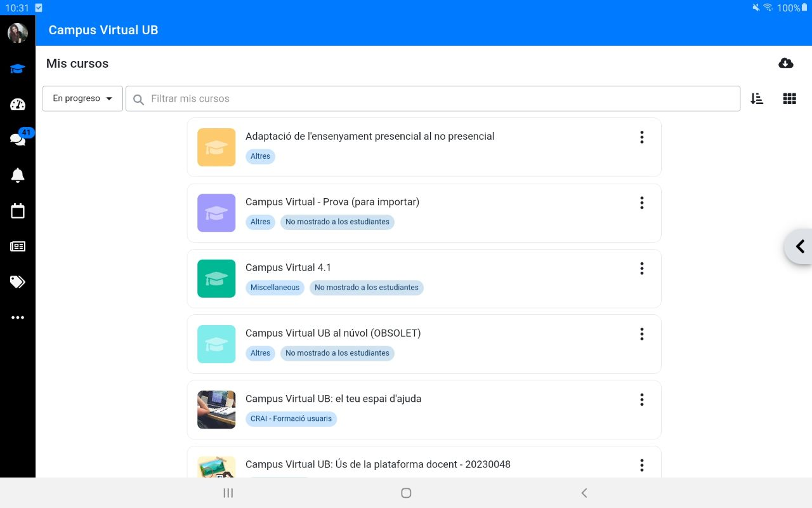Open more options in sidebar
This screenshot has height=508, width=812.
18,317
